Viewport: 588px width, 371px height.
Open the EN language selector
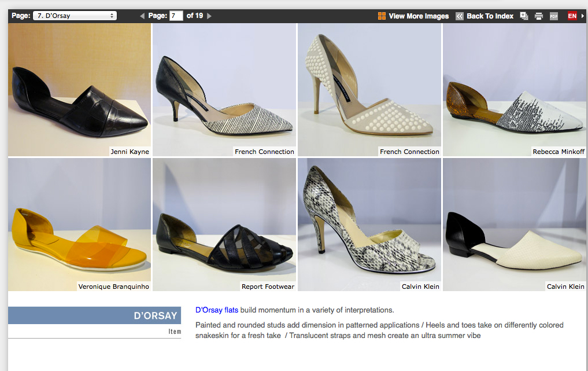coord(572,16)
